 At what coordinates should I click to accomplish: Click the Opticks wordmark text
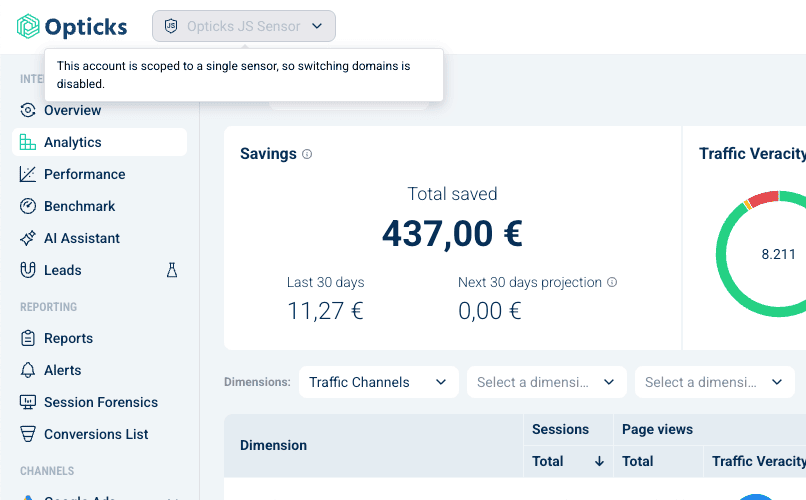coord(86,27)
